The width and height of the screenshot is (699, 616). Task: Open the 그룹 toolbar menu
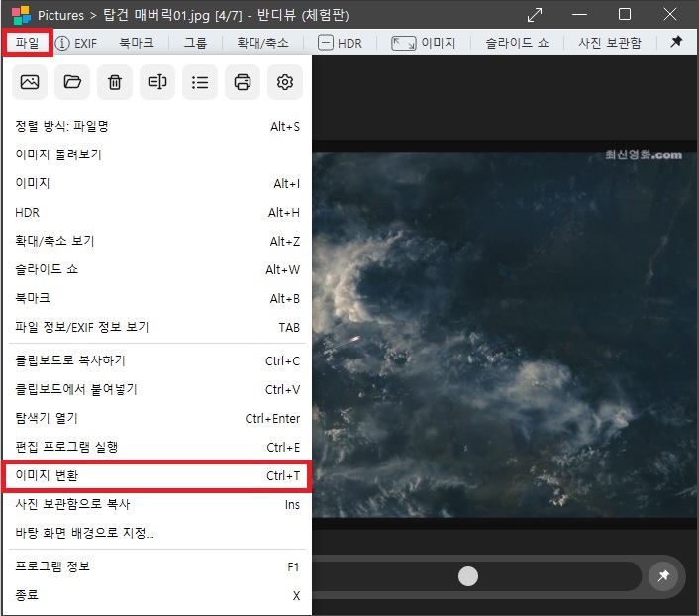pos(195,43)
